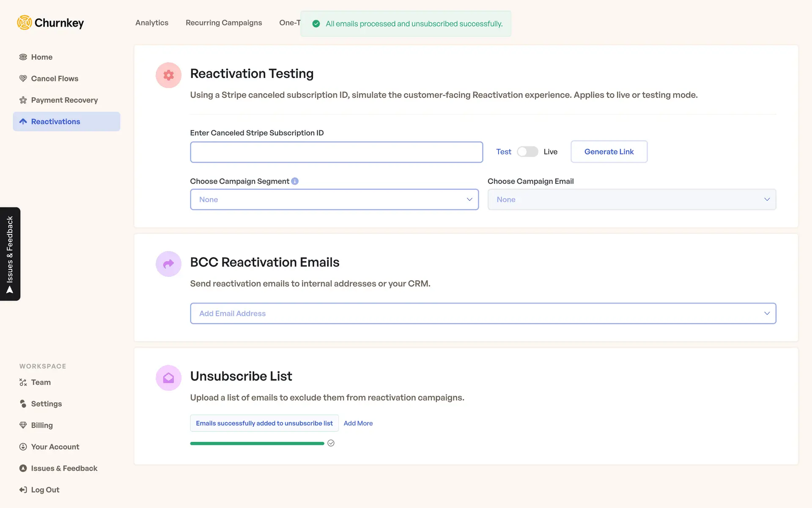This screenshot has width=812, height=508.
Task: Click the pink gear Reactivation Testing icon
Action: coord(168,75)
